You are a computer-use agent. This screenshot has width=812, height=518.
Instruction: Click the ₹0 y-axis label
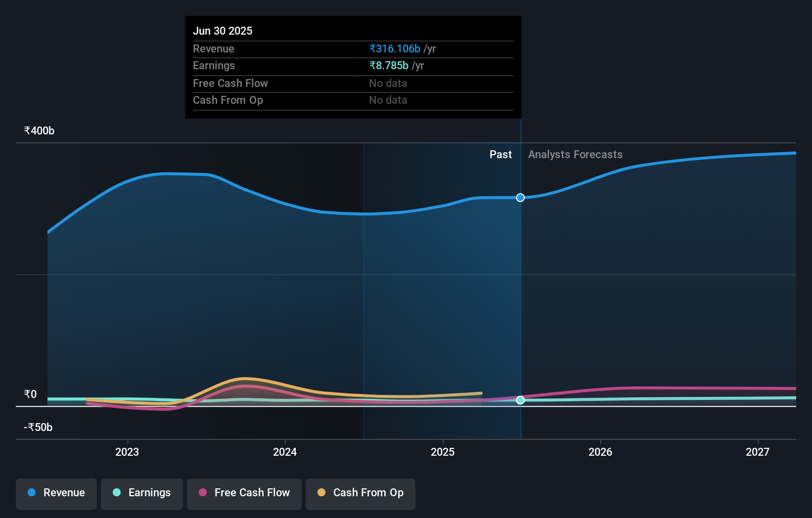pyautogui.click(x=30, y=394)
